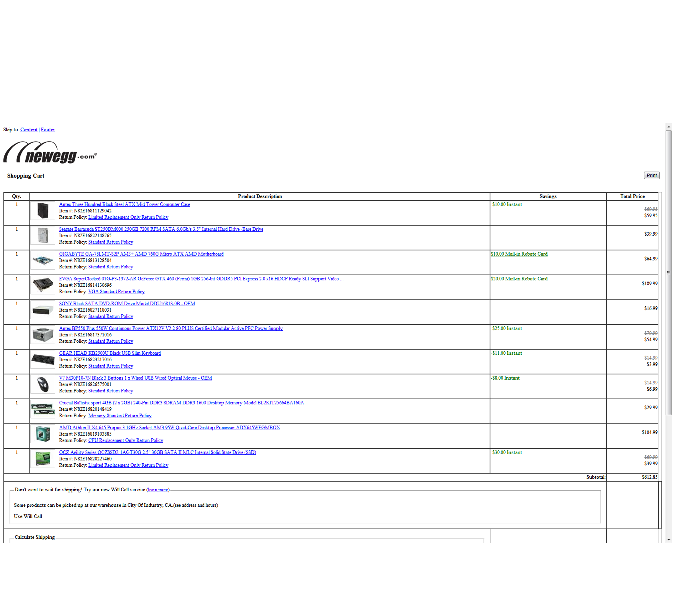Viewport: 680px width, 616px height.
Task: Select the subtotal value $612.85
Action: tap(650, 477)
